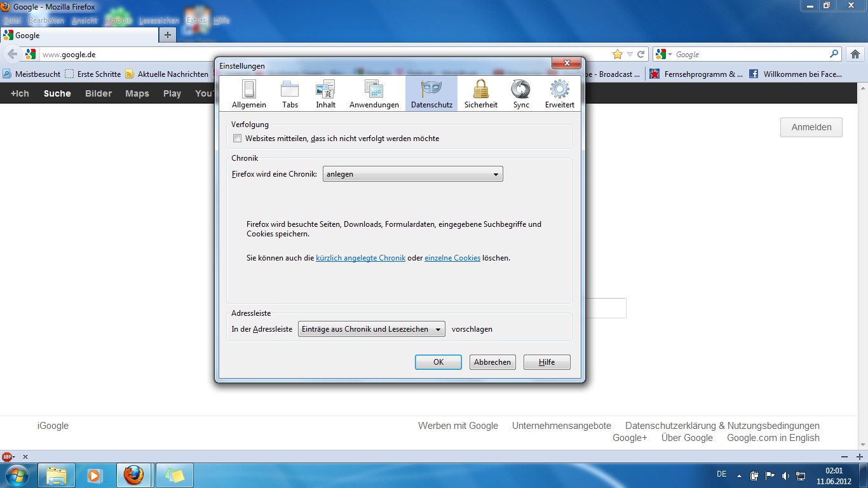868x488 pixels.
Task: Follow the 'kürzlich angelegte Chronik' link
Action: pos(360,258)
